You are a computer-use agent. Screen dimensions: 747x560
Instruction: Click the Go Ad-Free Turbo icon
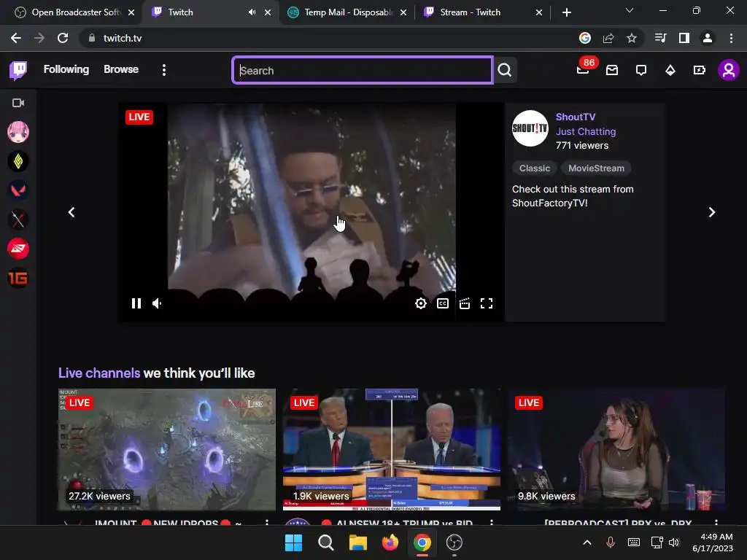[700, 71]
